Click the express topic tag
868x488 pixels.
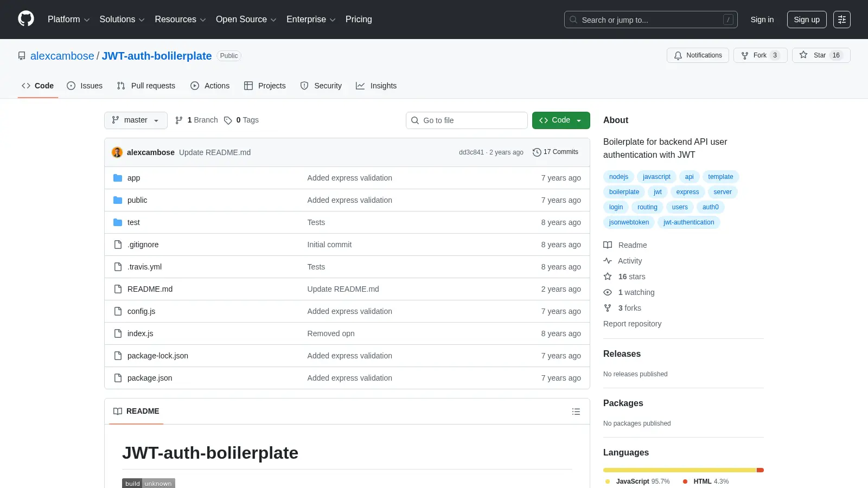click(687, 192)
